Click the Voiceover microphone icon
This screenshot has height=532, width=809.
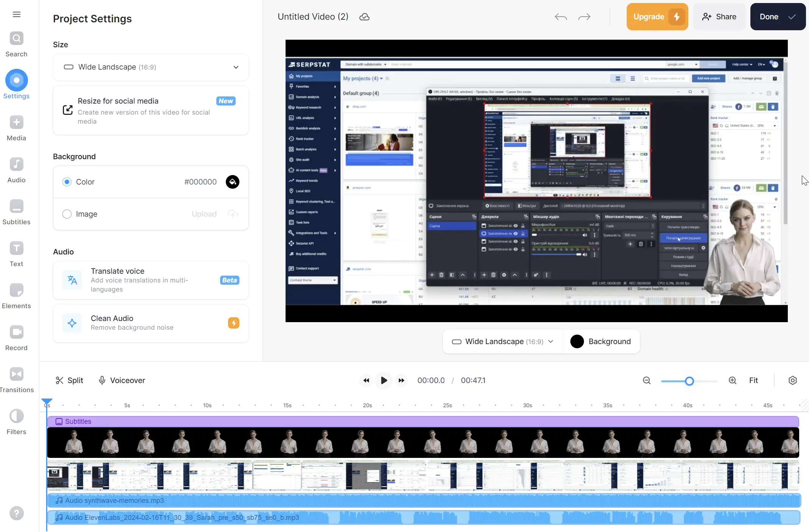tap(102, 380)
